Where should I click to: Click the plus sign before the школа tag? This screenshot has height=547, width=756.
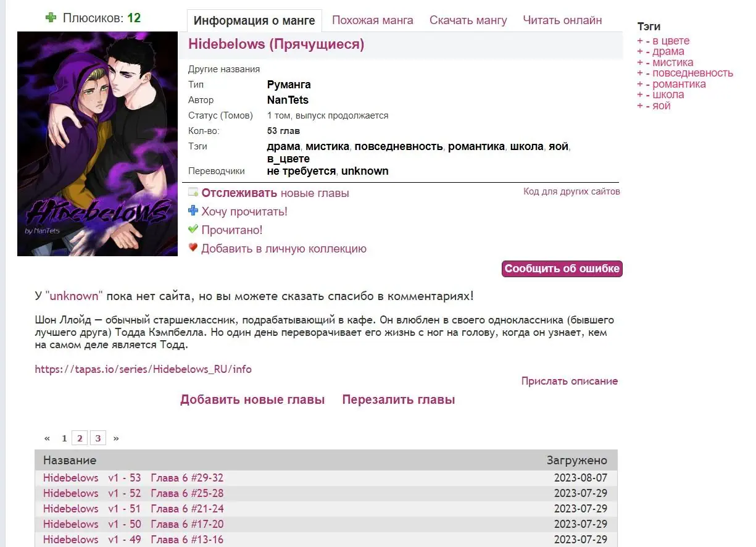pyautogui.click(x=640, y=95)
